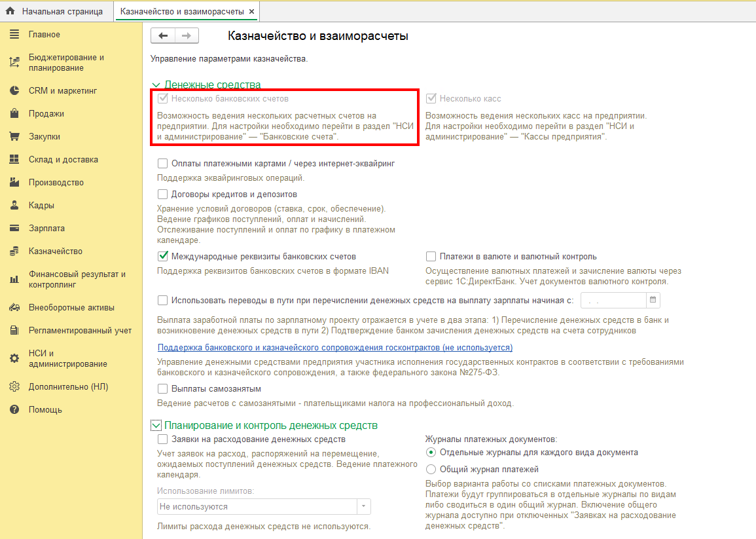Enable Платежи в валюте и валютный контроль
This screenshot has width=756, height=539.
point(431,256)
